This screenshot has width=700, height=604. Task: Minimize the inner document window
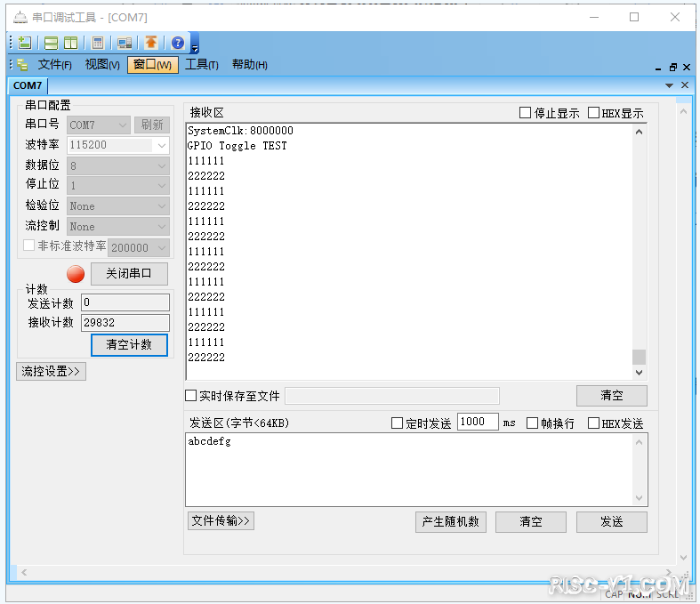(658, 68)
